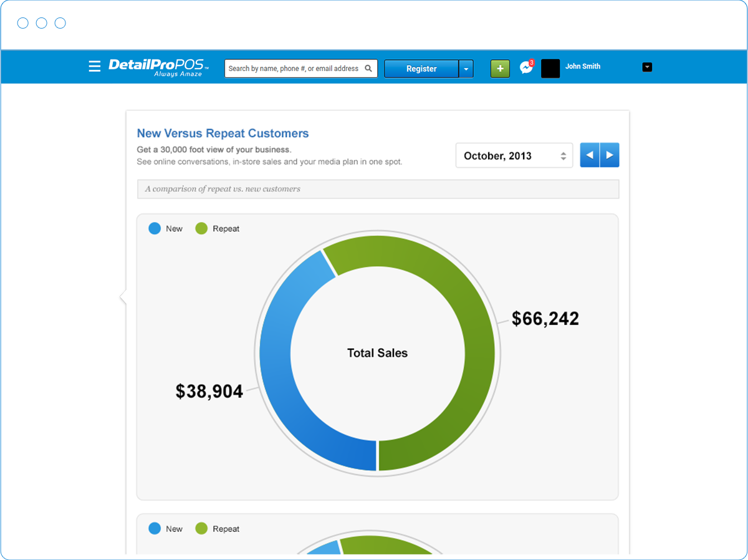The height and width of the screenshot is (560, 748).
Task: Open the October, 2013 month selector
Action: click(514, 155)
